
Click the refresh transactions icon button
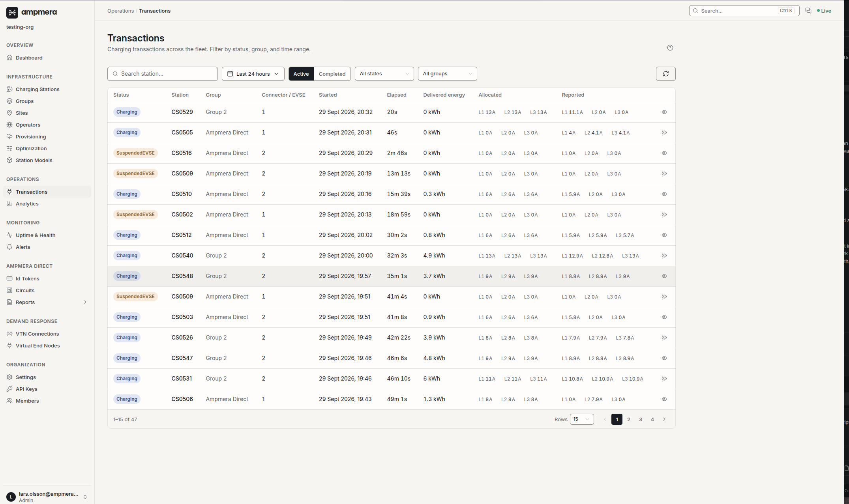click(x=665, y=74)
